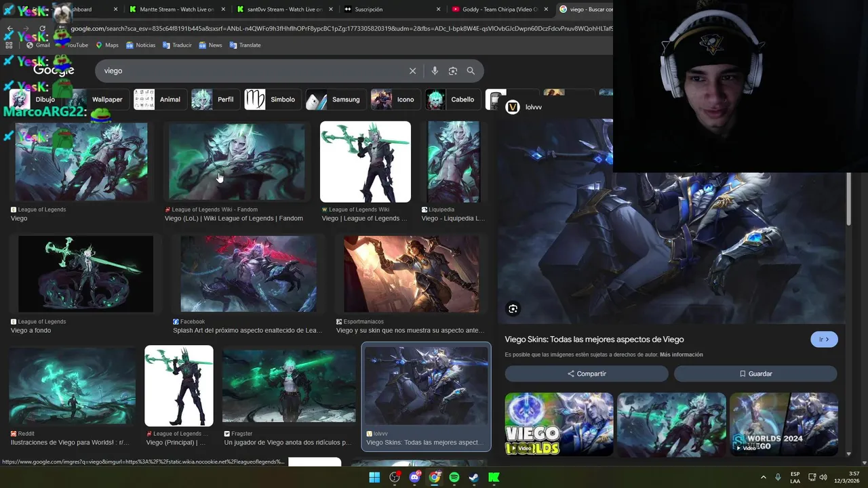Open the Más información link
Viewport: 868px width, 488px height.
pyautogui.click(x=681, y=354)
